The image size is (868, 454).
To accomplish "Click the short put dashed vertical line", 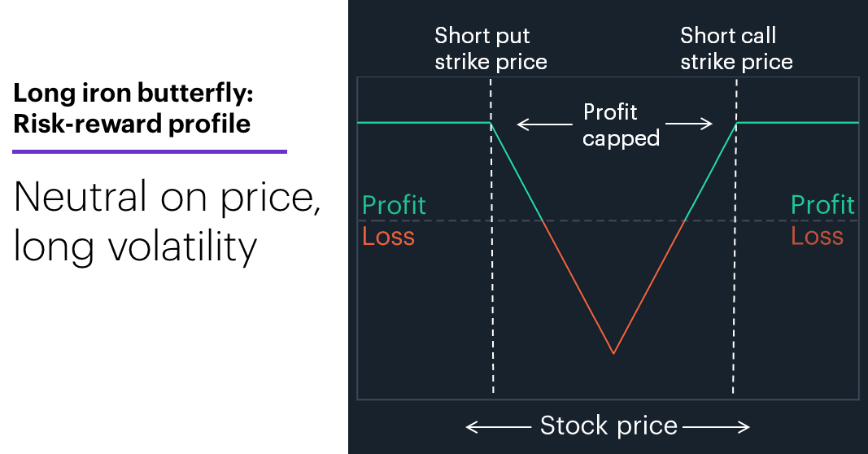I will [491, 237].
